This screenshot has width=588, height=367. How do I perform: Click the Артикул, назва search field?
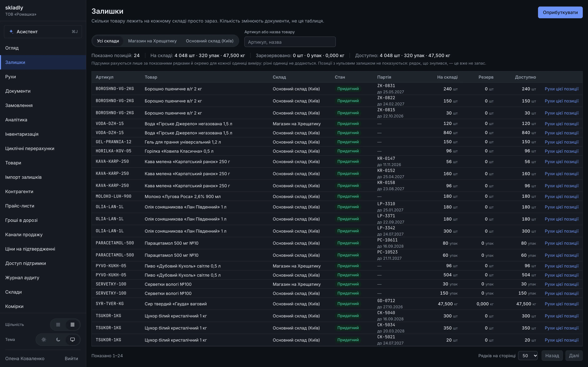[290, 42]
